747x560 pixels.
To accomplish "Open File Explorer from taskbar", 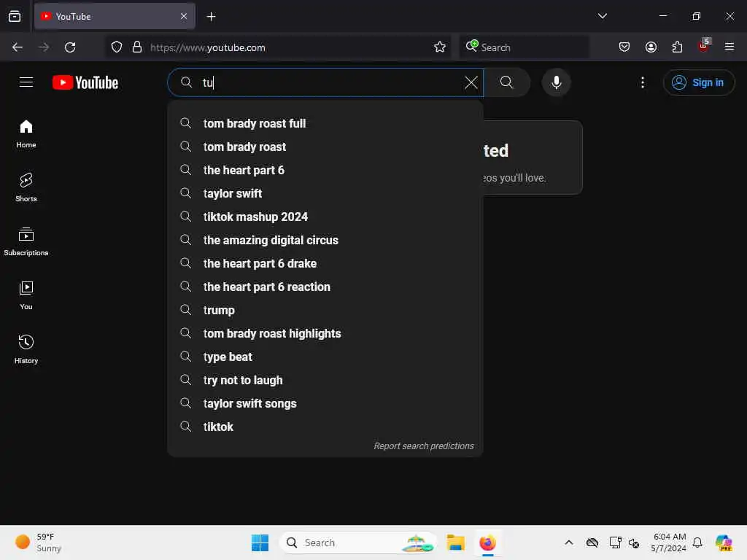I will click(455, 542).
